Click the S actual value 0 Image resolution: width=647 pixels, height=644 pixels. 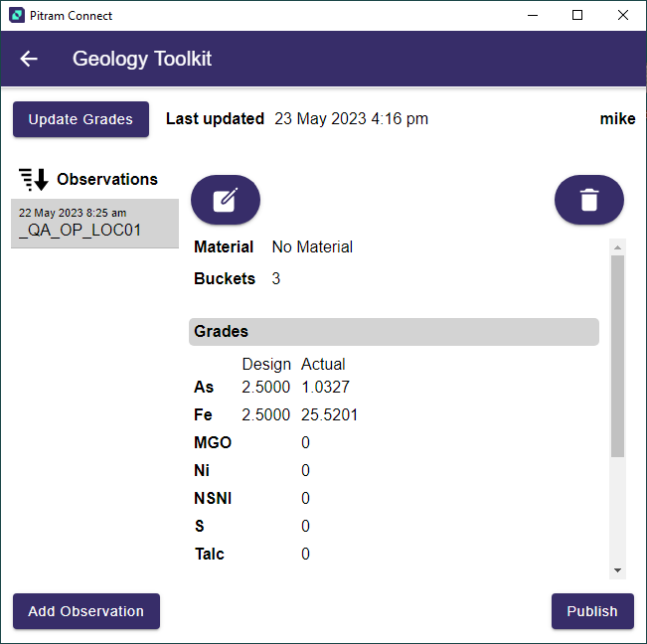pos(305,526)
